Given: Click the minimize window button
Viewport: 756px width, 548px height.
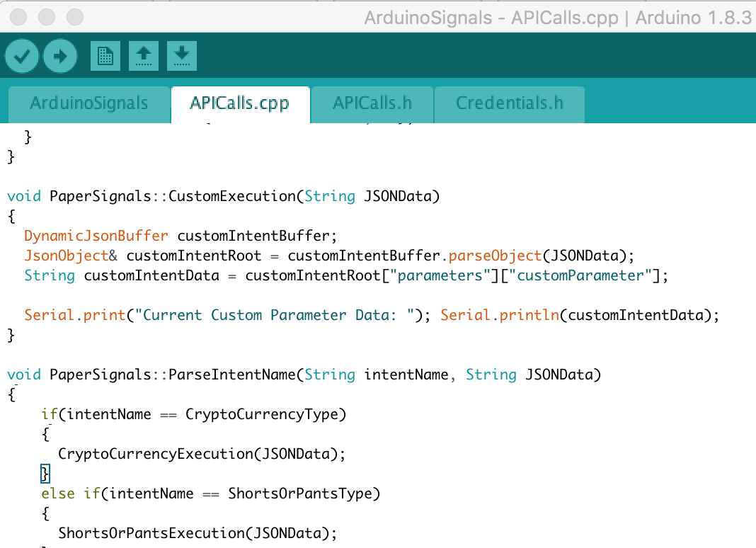Looking at the screenshot, I should point(47,18).
